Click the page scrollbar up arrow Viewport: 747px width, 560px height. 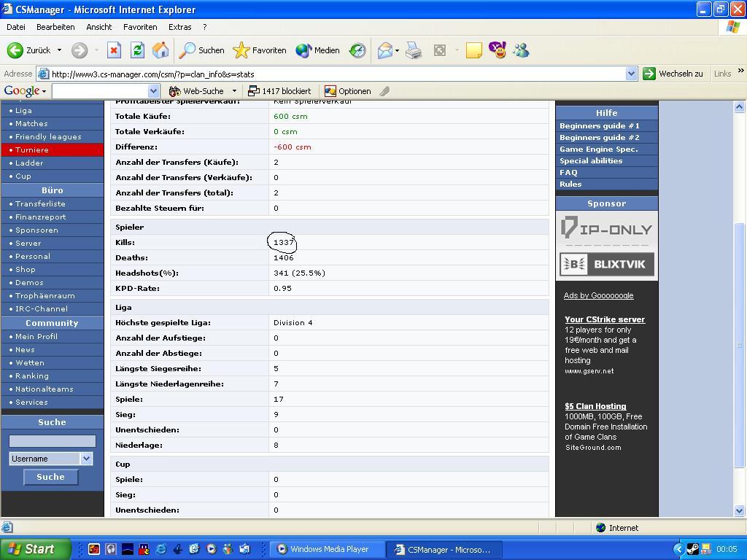(x=740, y=107)
